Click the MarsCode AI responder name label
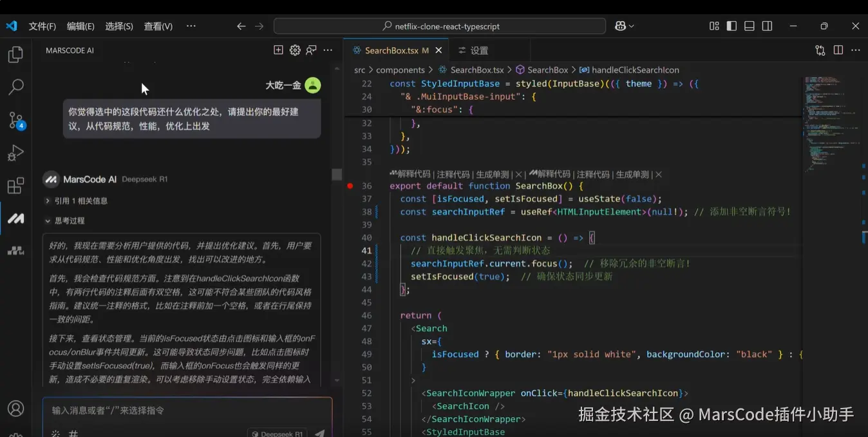 click(90, 179)
